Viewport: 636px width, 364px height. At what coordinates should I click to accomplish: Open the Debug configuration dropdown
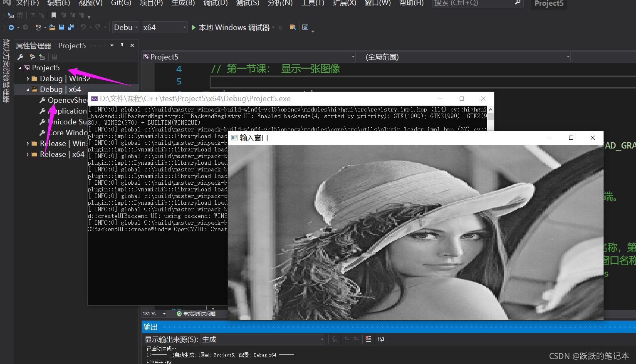click(126, 27)
